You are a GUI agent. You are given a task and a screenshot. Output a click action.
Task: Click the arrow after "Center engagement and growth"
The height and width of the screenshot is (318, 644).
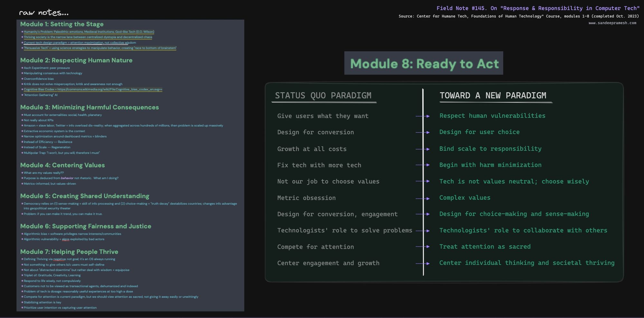click(x=422, y=264)
